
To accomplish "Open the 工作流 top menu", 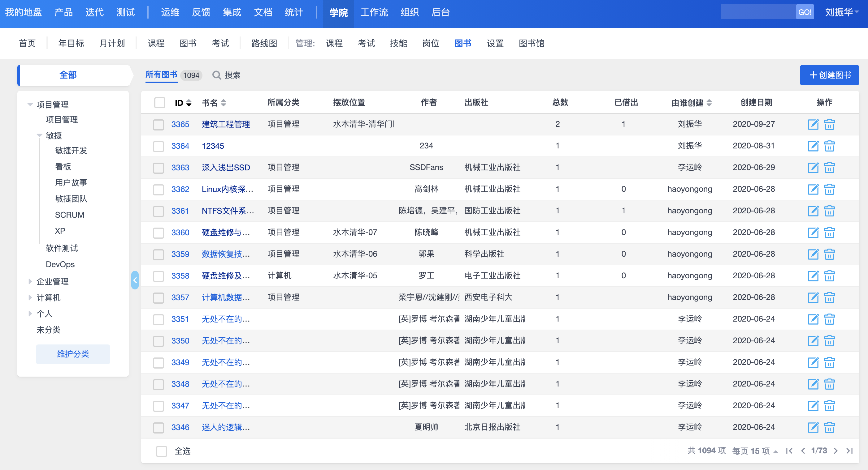I will 374,12.
